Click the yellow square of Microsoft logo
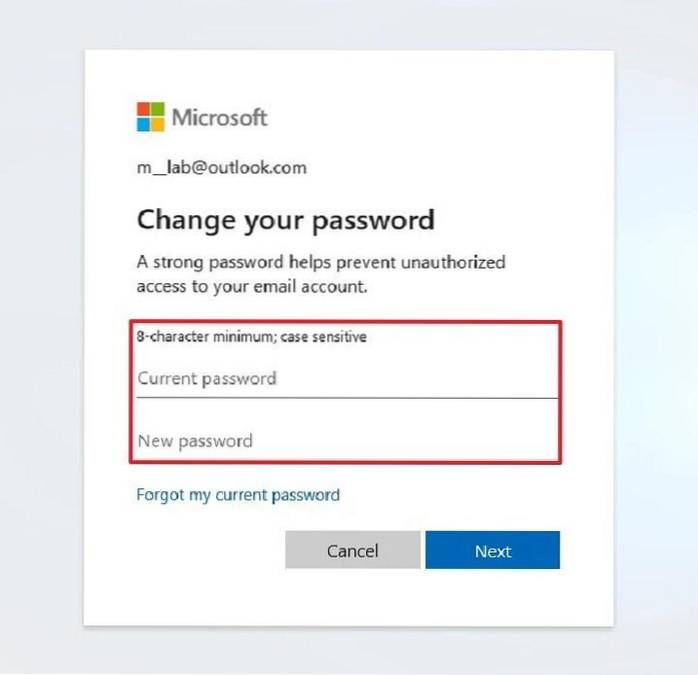Viewport: 698px width, 675px height. pyautogui.click(x=158, y=124)
